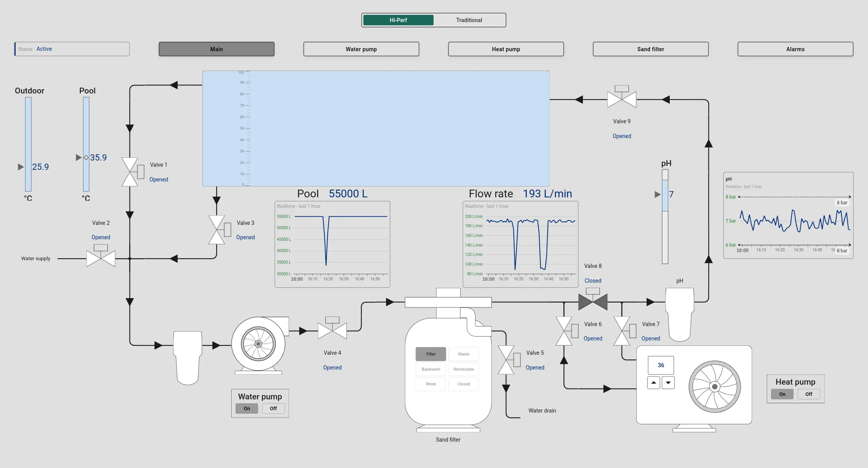Click the Valve 2 water supply symbol

point(101,258)
